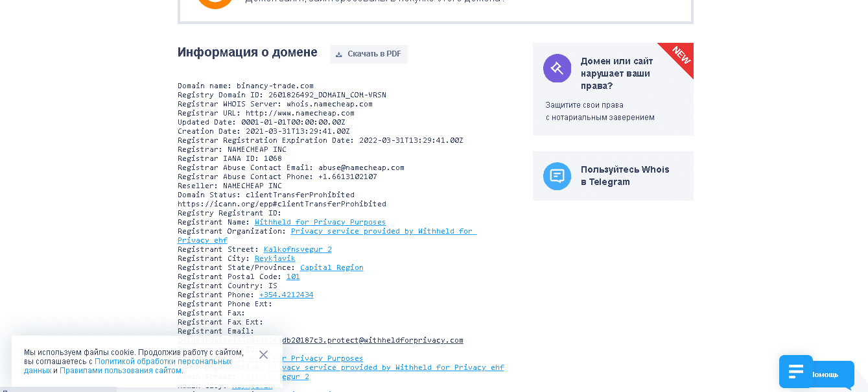Click the blue Telegram chat icon
Image resolution: width=868 pixels, height=392 pixels.
click(557, 176)
